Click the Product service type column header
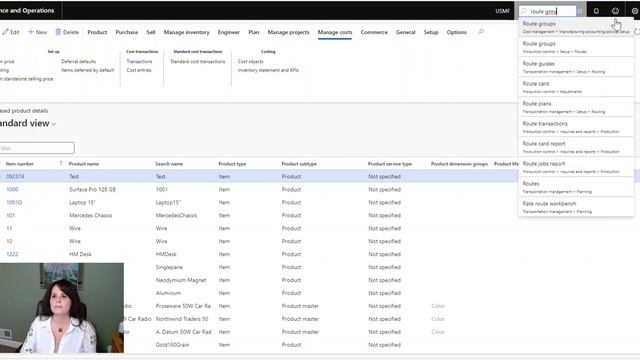The height and width of the screenshot is (360, 640). click(x=390, y=164)
